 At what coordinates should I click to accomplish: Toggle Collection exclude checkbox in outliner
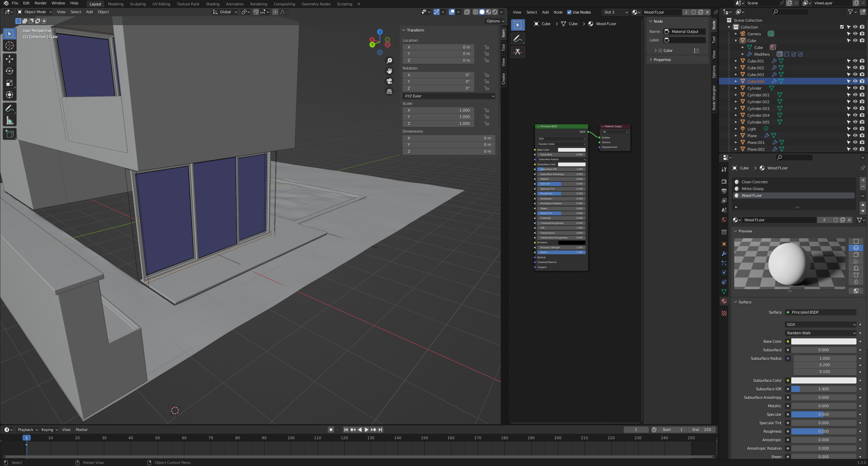tap(842, 27)
